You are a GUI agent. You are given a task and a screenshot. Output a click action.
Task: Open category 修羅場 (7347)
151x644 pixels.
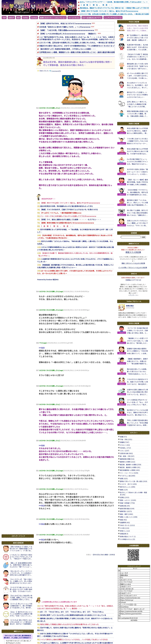coord(125,442)
